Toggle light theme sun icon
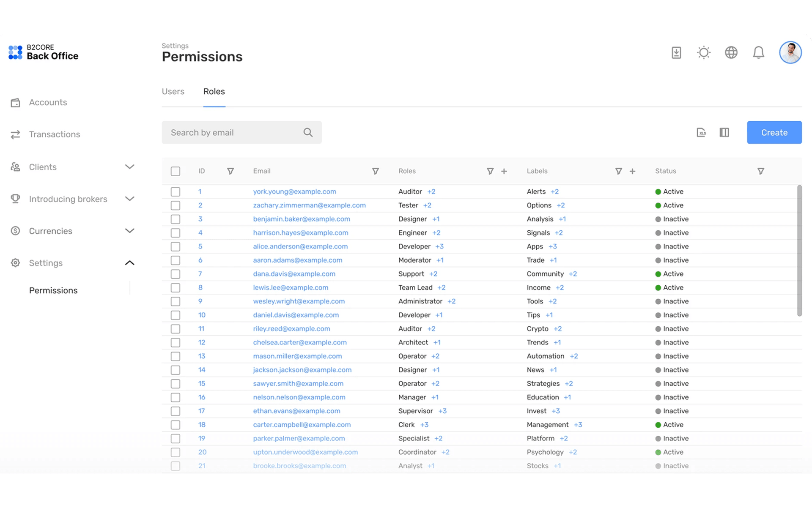The image size is (812, 508). tap(704, 52)
